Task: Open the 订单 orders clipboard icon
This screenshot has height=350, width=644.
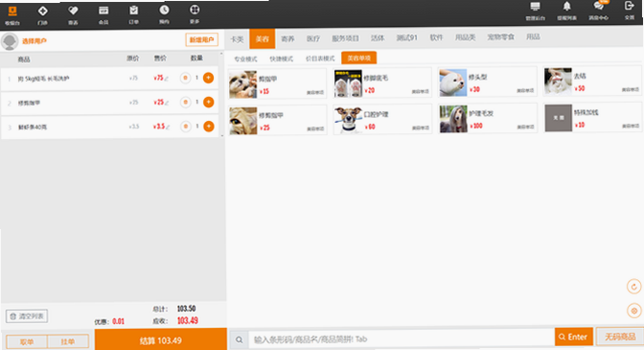Action: tap(134, 15)
